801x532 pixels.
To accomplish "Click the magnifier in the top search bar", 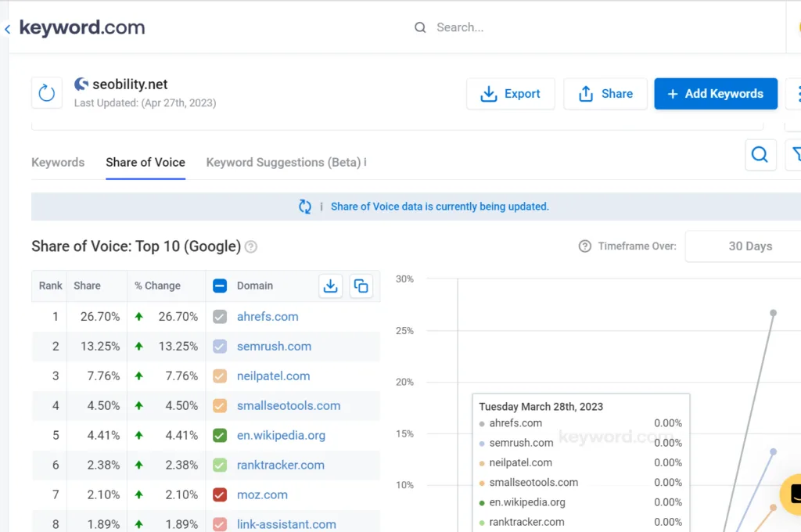I will (420, 27).
